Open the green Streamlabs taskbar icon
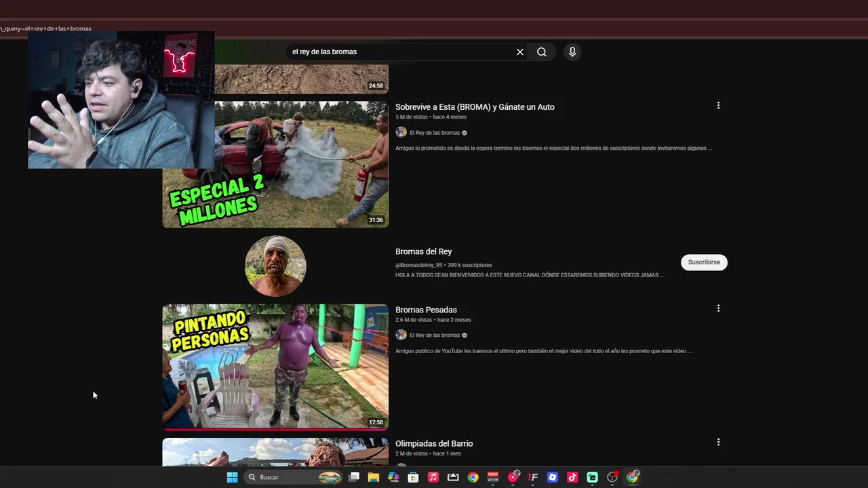Viewport: 868px width, 488px height. pos(592,477)
